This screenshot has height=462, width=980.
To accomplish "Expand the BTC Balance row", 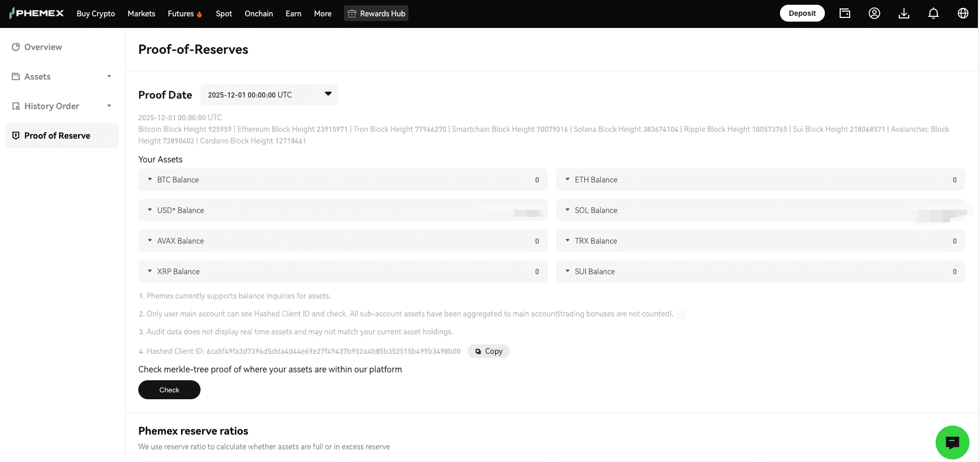I will coord(343,179).
